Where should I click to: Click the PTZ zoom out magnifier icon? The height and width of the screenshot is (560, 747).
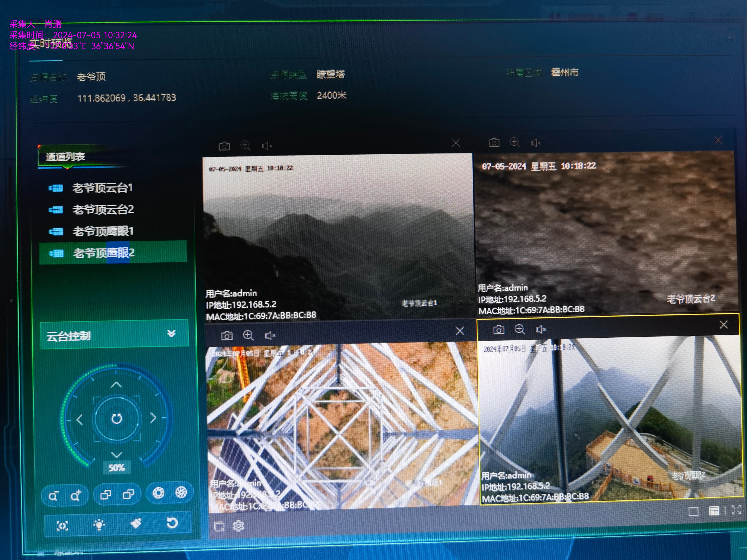click(x=53, y=496)
